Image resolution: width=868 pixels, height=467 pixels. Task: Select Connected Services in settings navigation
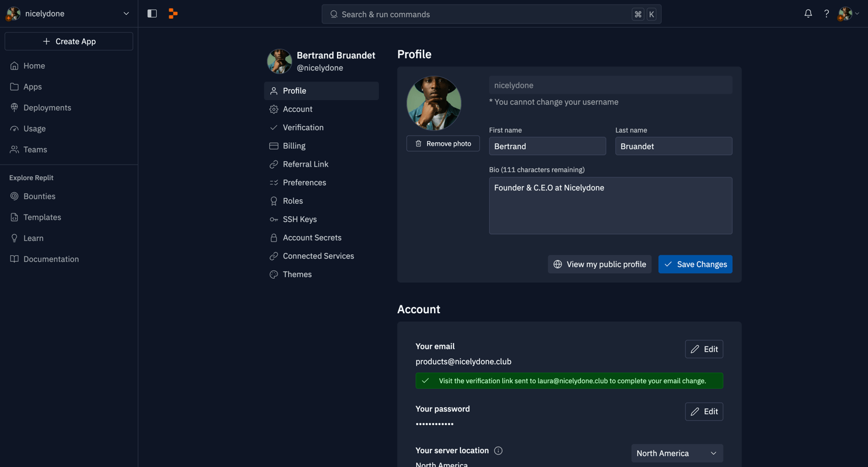(x=321, y=256)
